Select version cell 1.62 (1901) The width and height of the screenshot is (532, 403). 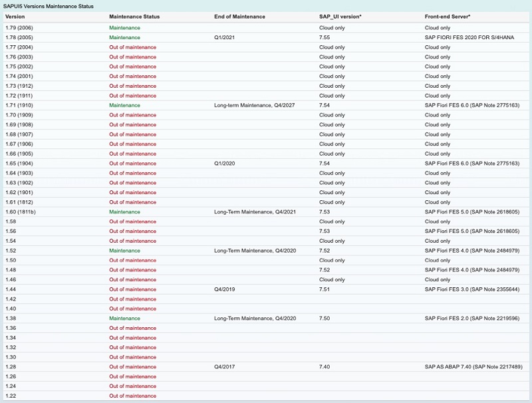19,192
